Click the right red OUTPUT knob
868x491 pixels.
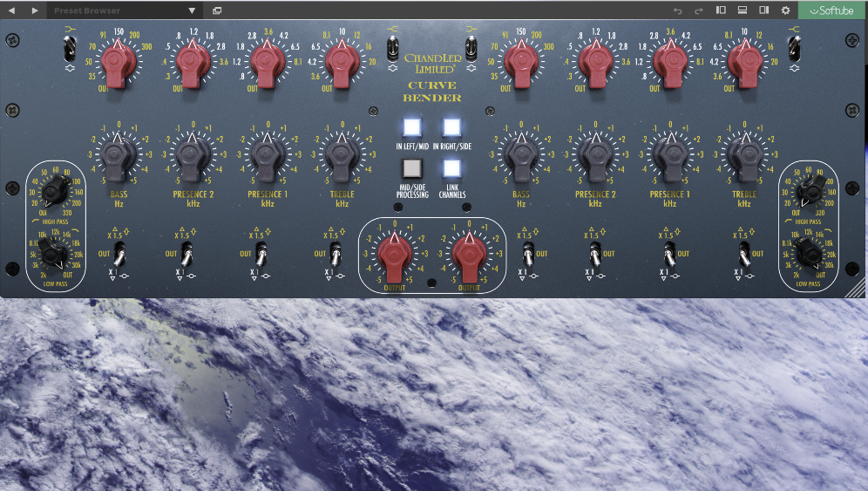[469, 256]
